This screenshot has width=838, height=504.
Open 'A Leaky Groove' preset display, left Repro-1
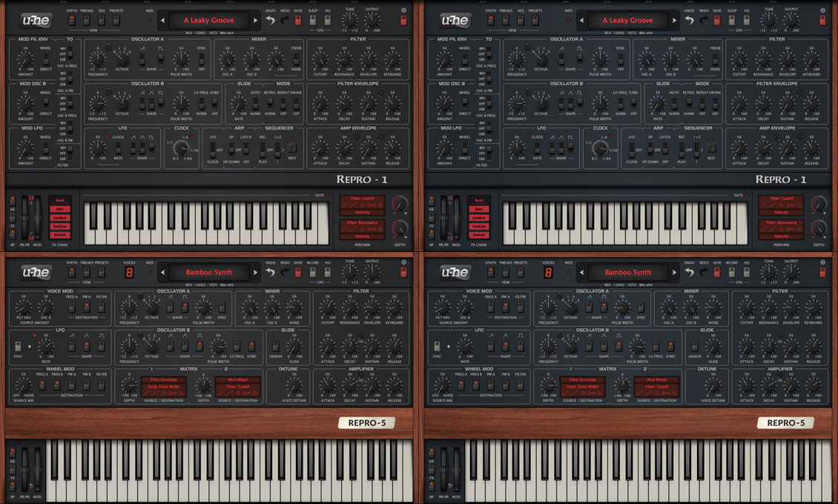click(209, 20)
